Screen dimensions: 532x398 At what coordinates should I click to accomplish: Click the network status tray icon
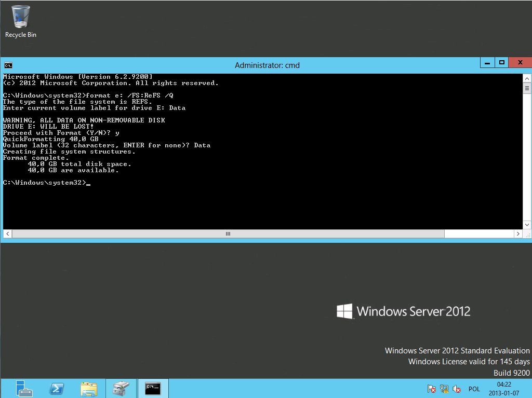pos(444,389)
